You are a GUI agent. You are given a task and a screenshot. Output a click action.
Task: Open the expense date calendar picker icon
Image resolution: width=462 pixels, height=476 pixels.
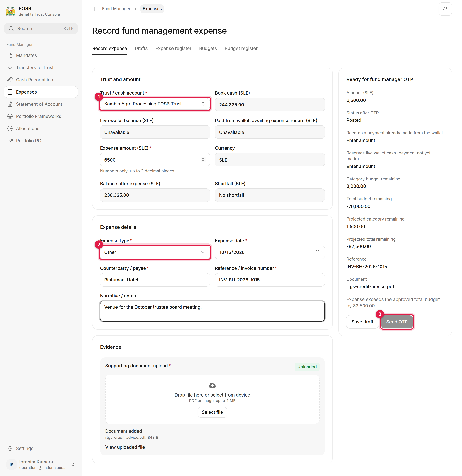tap(317, 252)
